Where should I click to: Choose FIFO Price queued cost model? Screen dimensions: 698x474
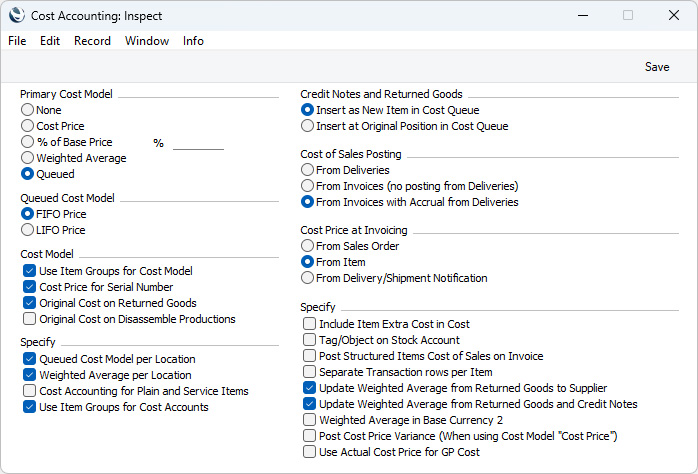(x=28, y=214)
